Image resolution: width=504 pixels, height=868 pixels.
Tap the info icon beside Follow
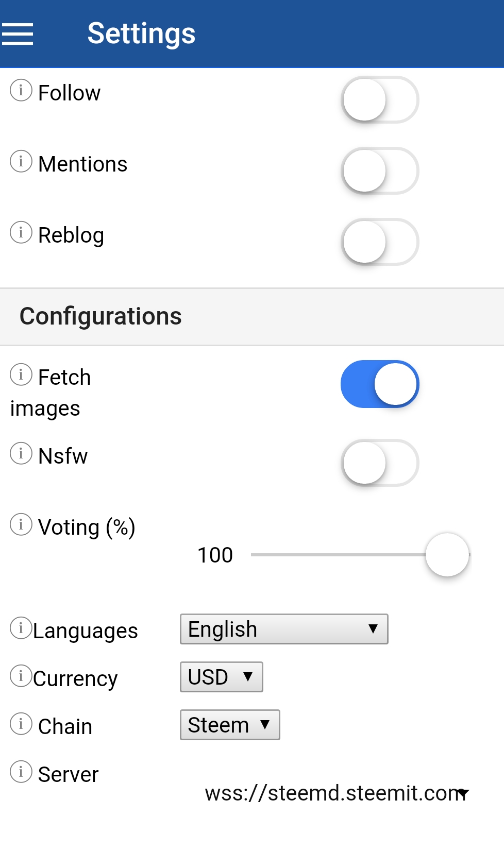point(21,91)
